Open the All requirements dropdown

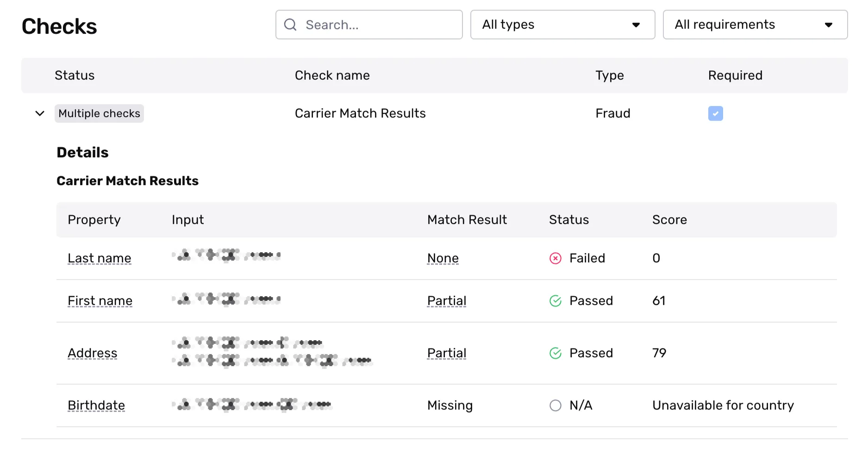pos(755,25)
